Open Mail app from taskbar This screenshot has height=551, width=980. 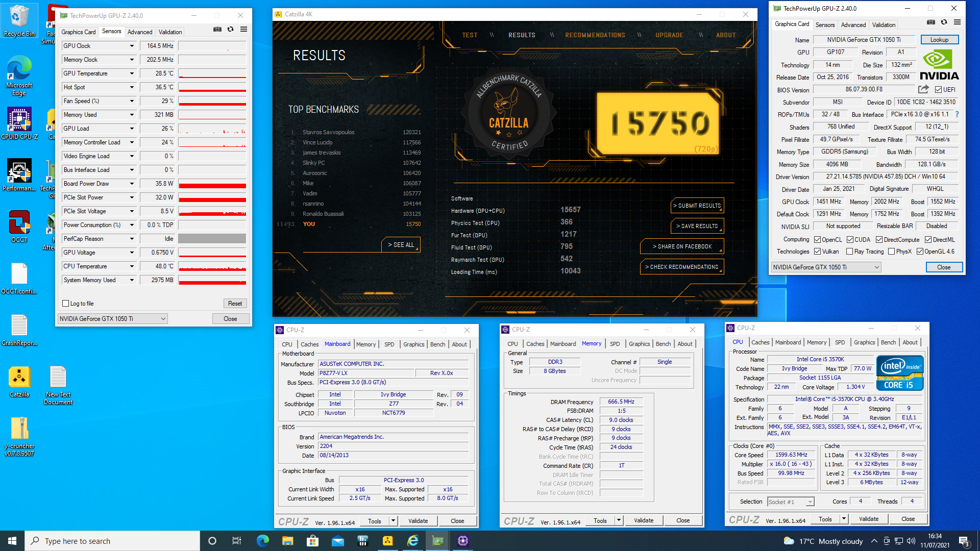[337, 541]
